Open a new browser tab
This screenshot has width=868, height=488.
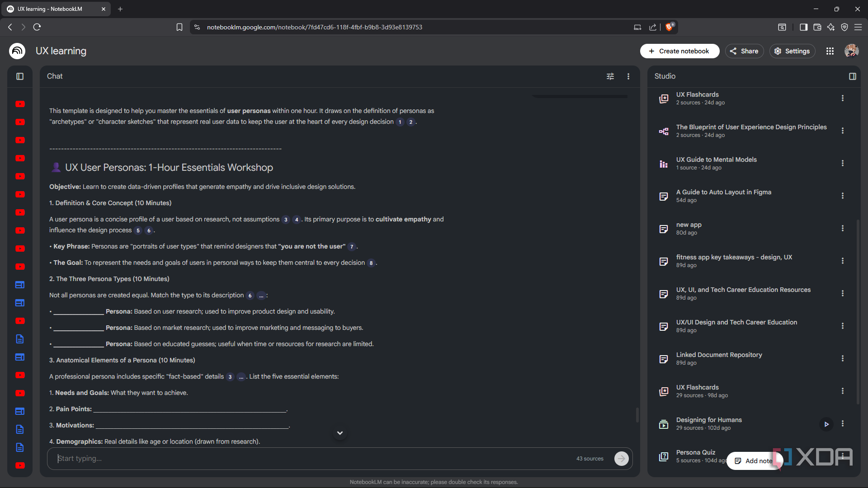(120, 9)
